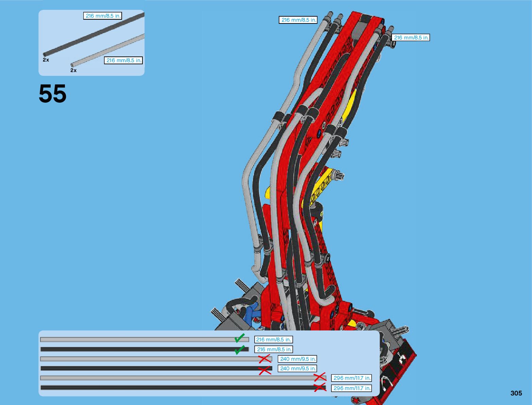The image size is (532, 405).
Task: Click the step number 55
Action: [x=53, y=94]
